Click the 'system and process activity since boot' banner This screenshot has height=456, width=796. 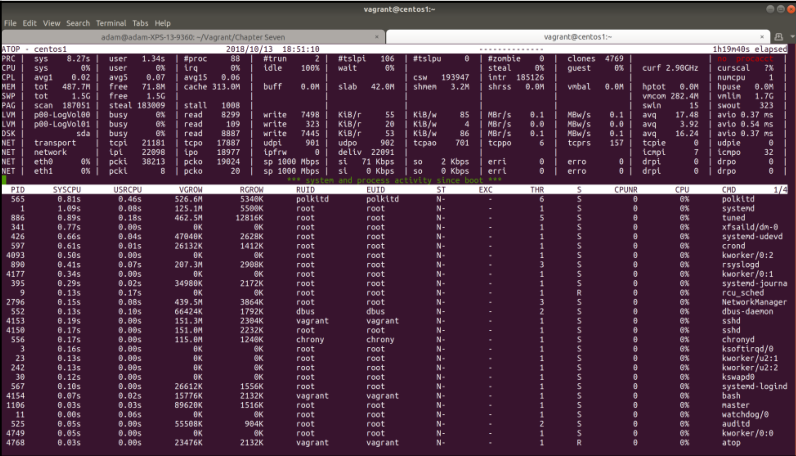(x=394, y=180)
